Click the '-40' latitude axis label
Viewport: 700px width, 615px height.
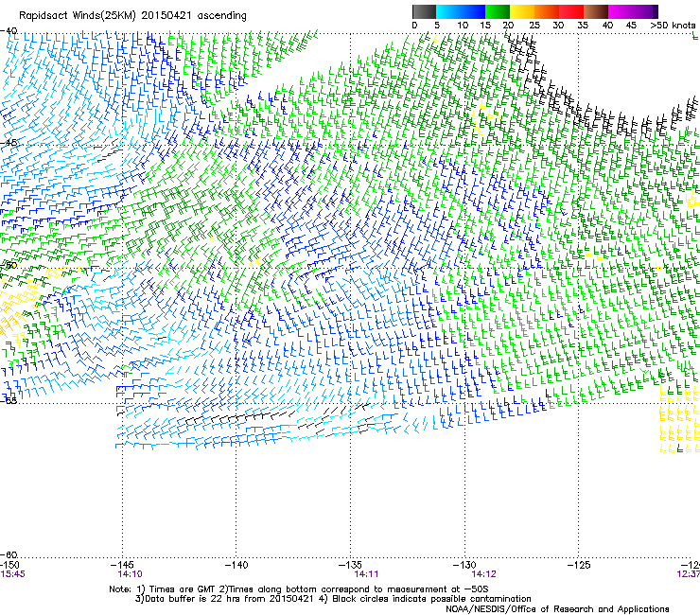[9, 31]
